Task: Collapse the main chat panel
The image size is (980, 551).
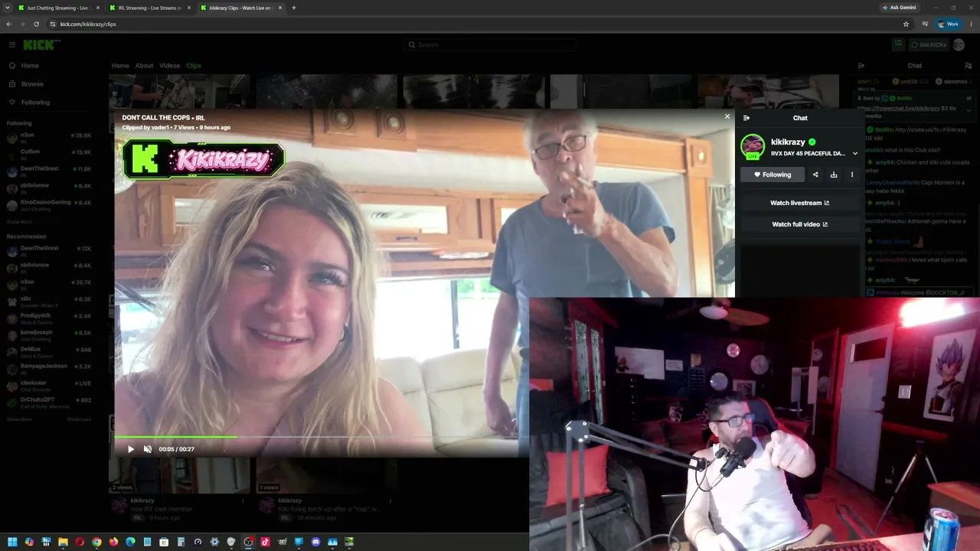Action: pyautogui.click(x=861, y=66)
